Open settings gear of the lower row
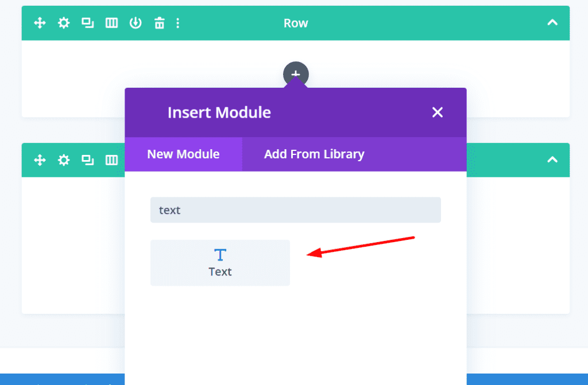This screenshot has height=385, width=588. tap(64, 160)
